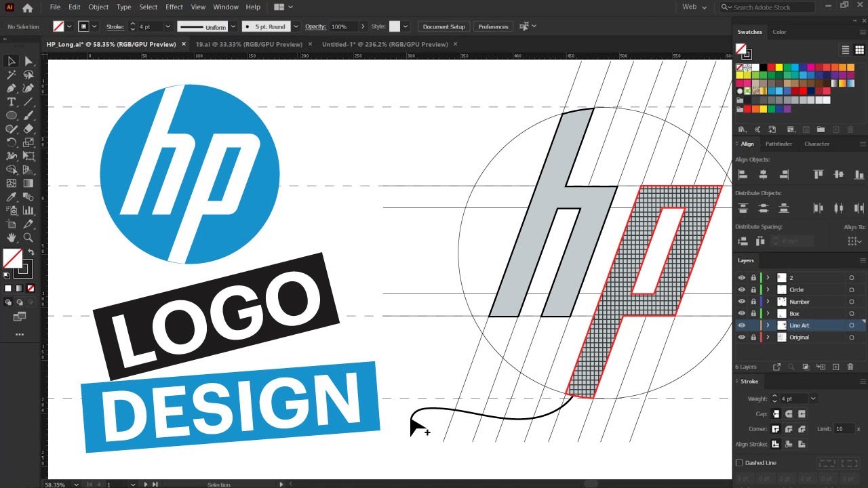Select the Line Segment tool
Image resolution: width=868 pixels, height=488 pixels.
[x=28, y=102]
